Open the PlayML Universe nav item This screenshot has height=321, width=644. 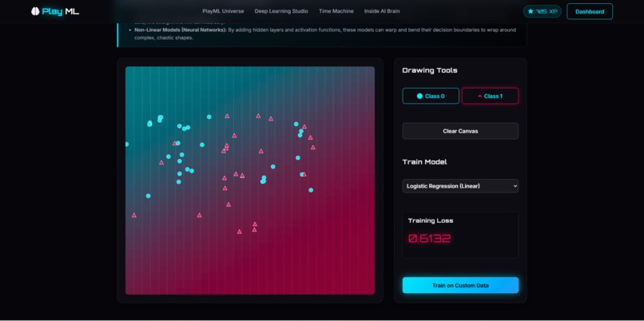click(223, 11)
